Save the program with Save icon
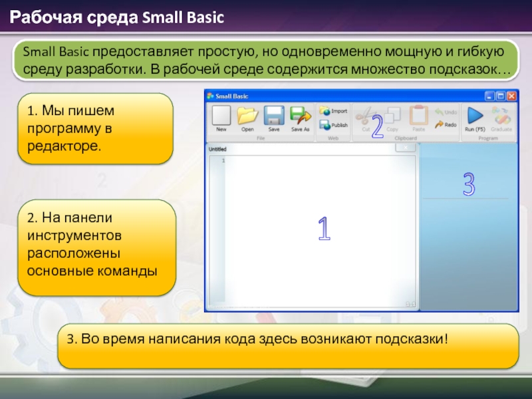Screen dimensions: 532x399 [274, 118]
